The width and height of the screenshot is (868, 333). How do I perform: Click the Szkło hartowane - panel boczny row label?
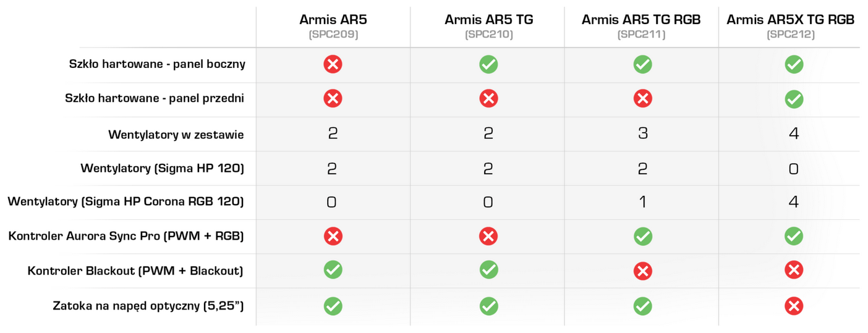[x=157, y=64]
